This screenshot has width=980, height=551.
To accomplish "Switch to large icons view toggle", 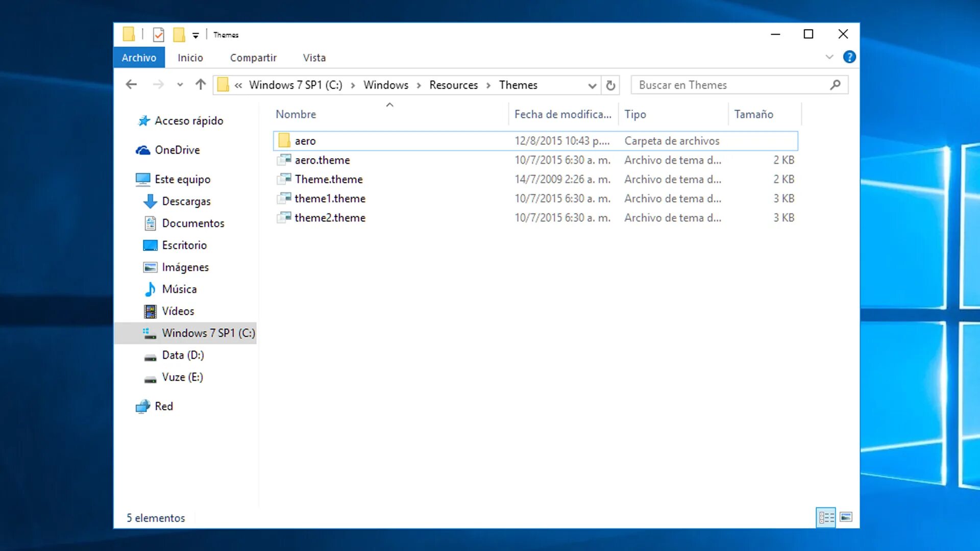I will pos(846,517).
